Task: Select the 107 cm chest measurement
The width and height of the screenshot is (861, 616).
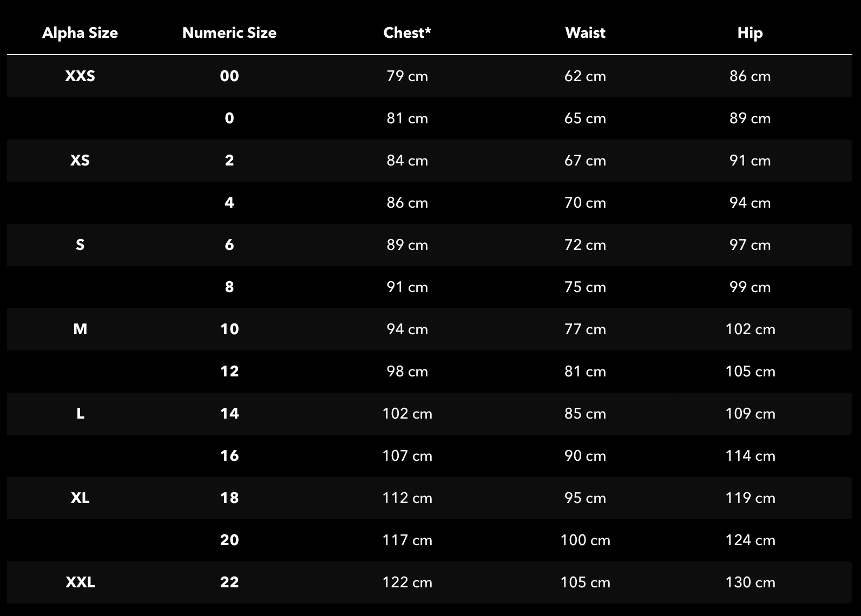Action: [407, 456]
